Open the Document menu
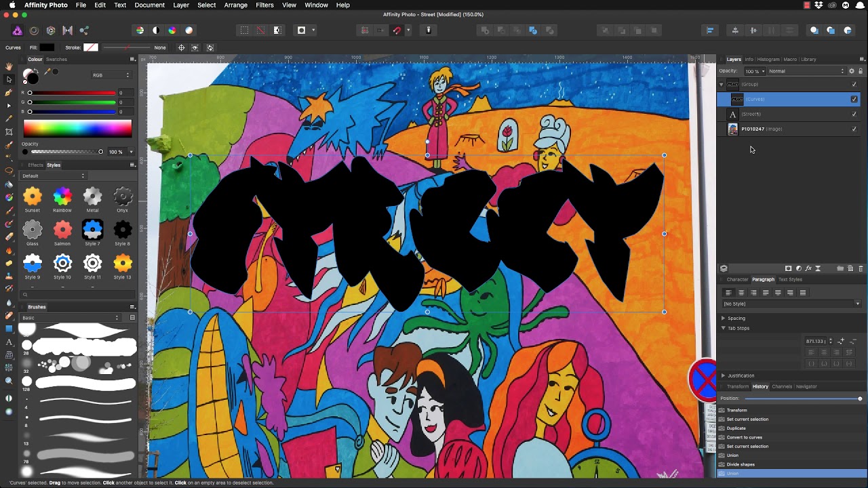 pos(149,5)
